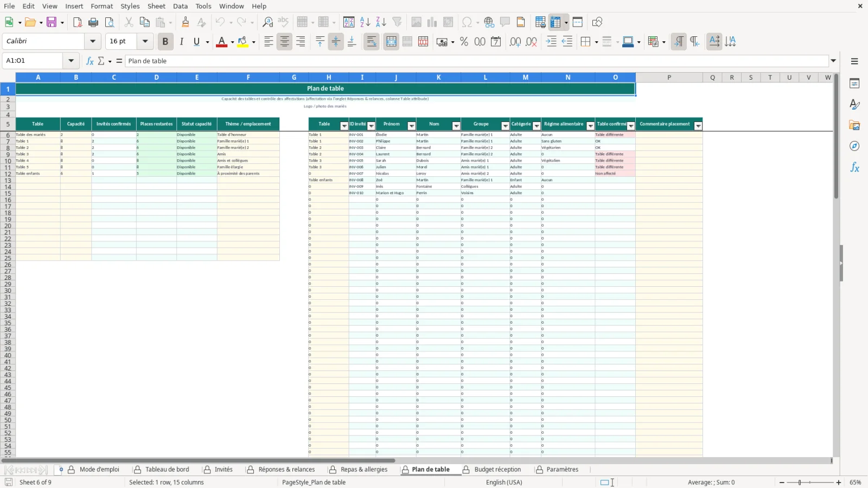Open the Sidebar Navigator panel
Viewport: 868px width, 488px height.
pos(854,146)
